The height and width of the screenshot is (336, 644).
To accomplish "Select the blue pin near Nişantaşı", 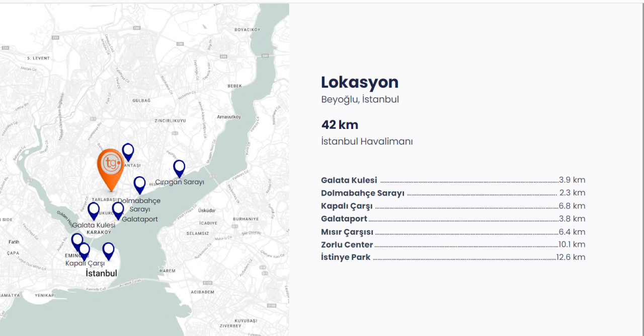I will pyautogui.click(x=128, y=151).
